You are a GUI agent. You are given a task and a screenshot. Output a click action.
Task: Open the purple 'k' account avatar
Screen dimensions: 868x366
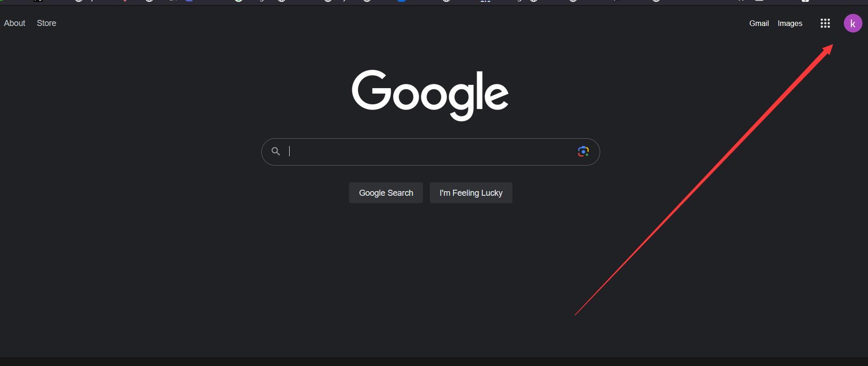pos(853,23)
